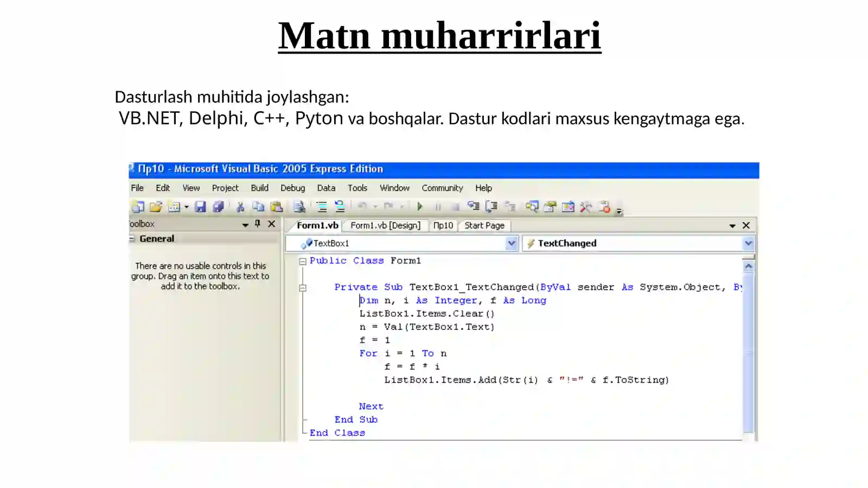Open the Tools menu
The image size is (868, 488).
[x=358, y=188]
